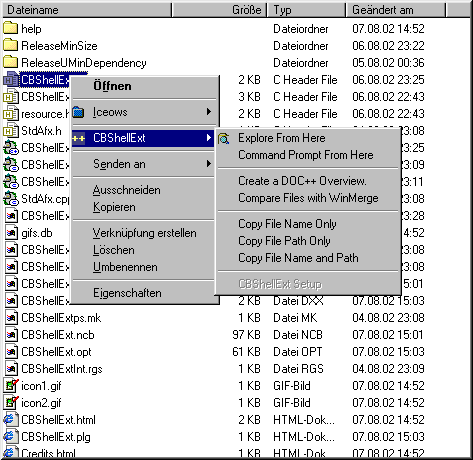
Task: Expand the Senden an submenu arrow
Action: click(209, 163)
